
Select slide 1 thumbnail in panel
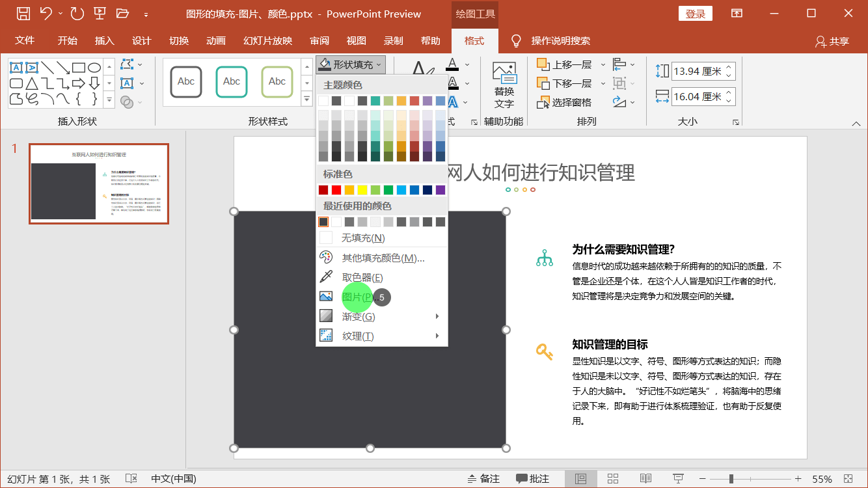(x=99, y=183)
